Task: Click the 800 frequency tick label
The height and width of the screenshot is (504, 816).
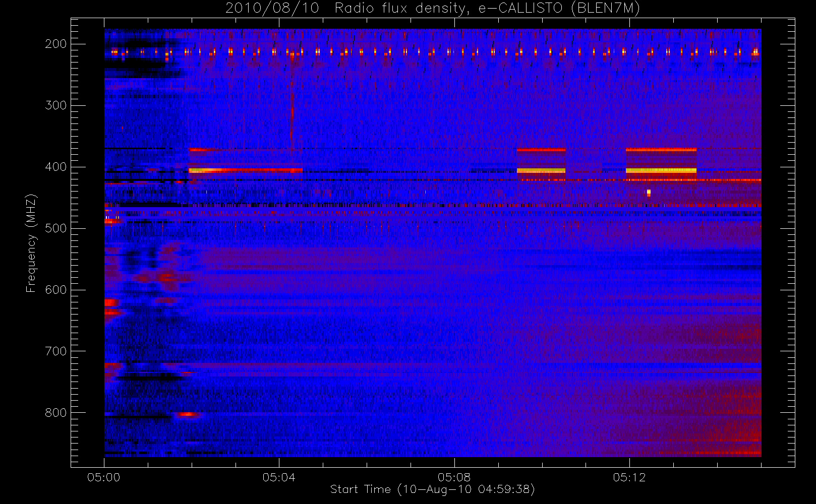Action: pyautogui.click(x=56, y=413)
